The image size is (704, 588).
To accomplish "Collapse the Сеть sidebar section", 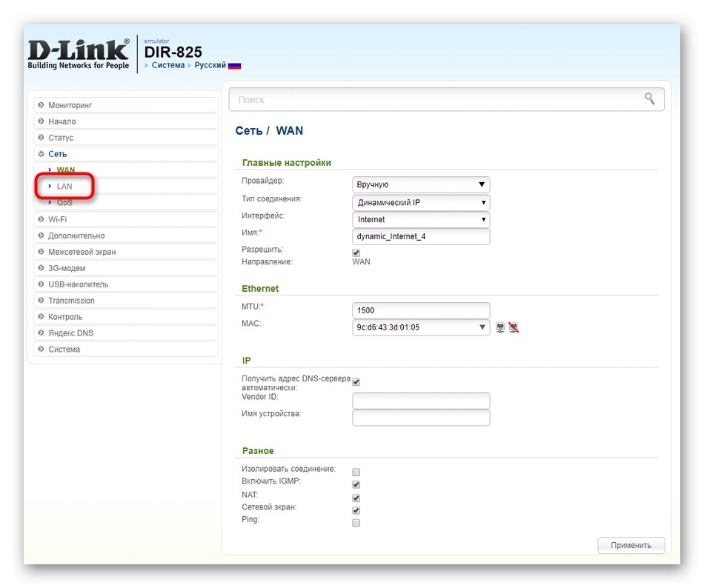I will click(126, 154).
